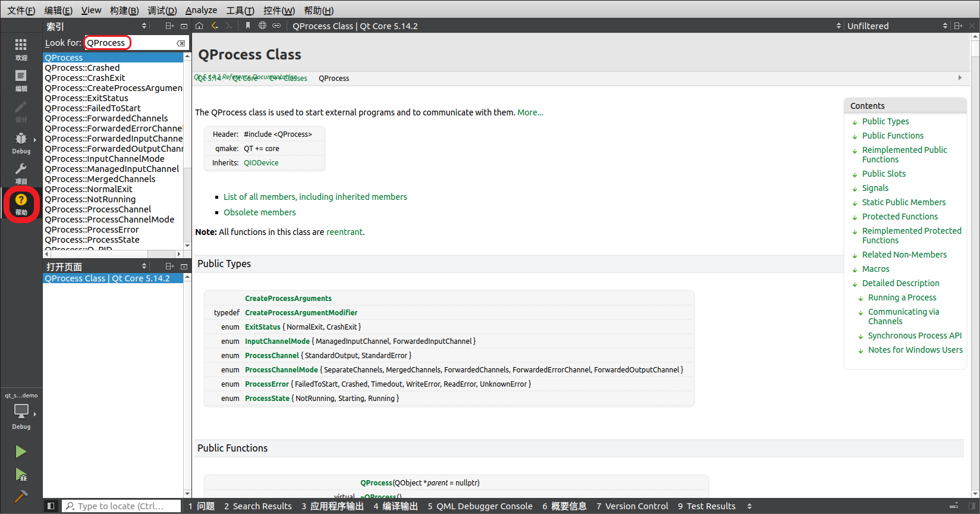This screenshot has height=514, width=980.
Task: Open the qt_s...demo kit selector
Action: coord(21,410)
